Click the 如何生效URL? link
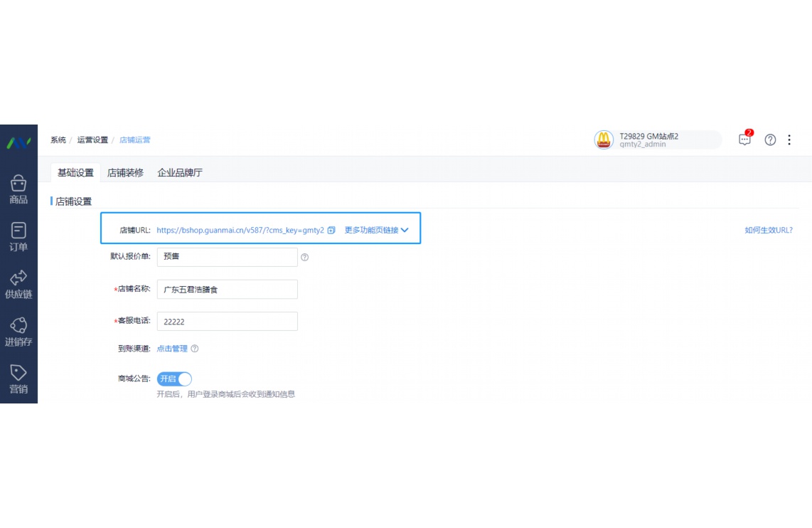This screenshot has width=812, height=528. point(769,229)
